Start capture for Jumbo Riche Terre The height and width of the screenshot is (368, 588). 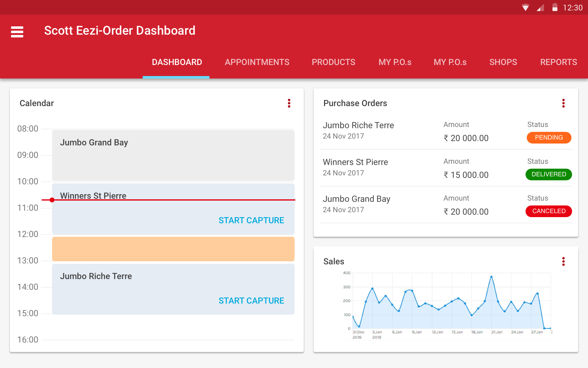pyautogui.click(x=251, y=301)
